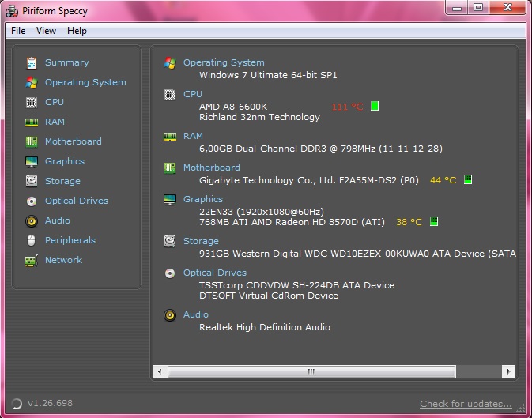Click the CPU chip icon in summary pane
Screen dimensions: 532x418
click(x=170, y=95)
